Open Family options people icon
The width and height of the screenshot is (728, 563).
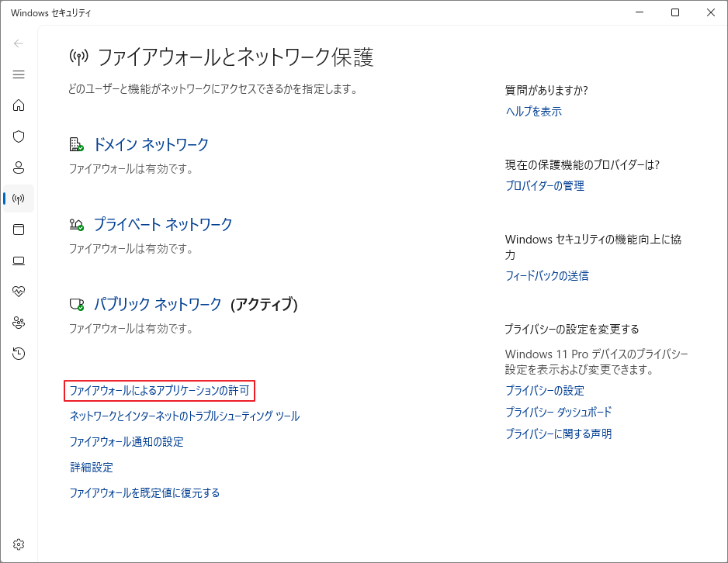click(x=19, y=323)
